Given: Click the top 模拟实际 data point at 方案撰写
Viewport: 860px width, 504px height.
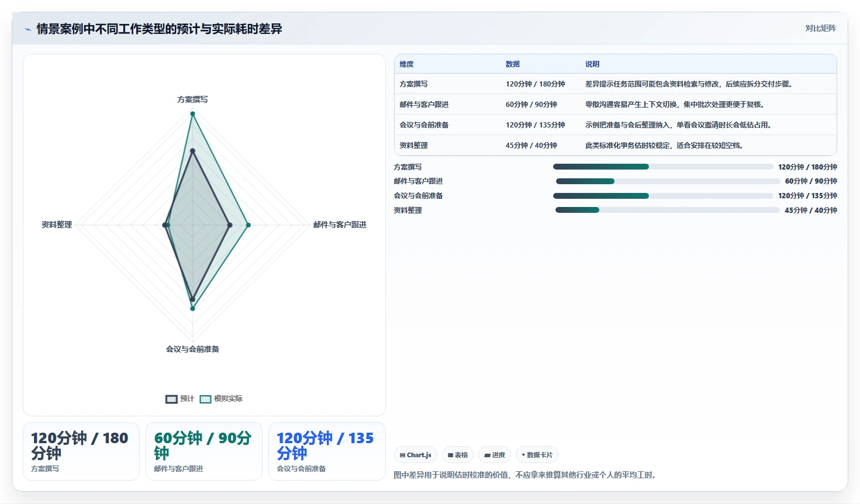Looking at the screenshot, I should (x=192, y=114).
